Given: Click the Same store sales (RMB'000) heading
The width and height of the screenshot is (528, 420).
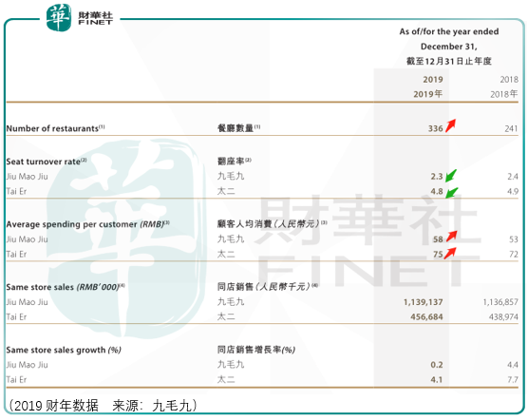Looking at the screenshot, I should pyautogui.click(x=66, y=287).
